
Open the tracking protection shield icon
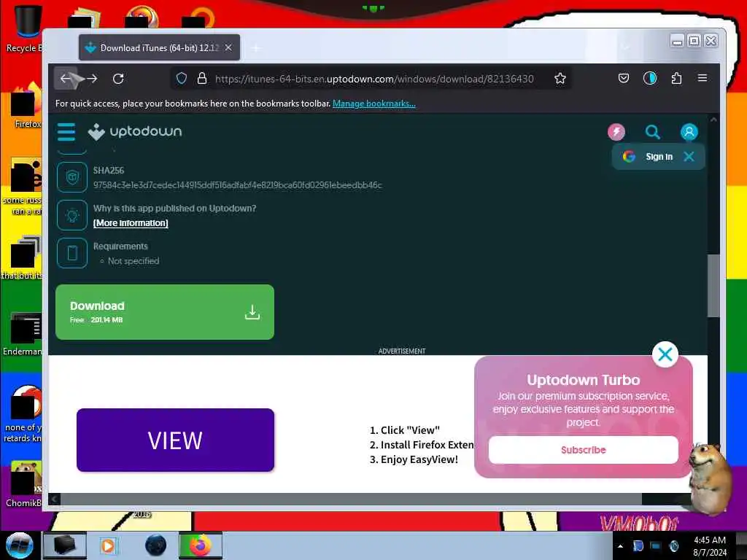(182, 79)
